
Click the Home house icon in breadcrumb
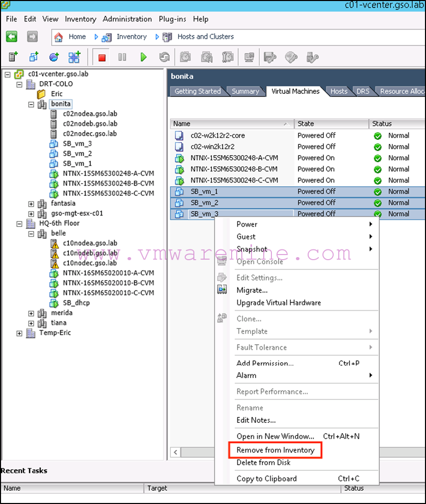(x=59, y=37)
